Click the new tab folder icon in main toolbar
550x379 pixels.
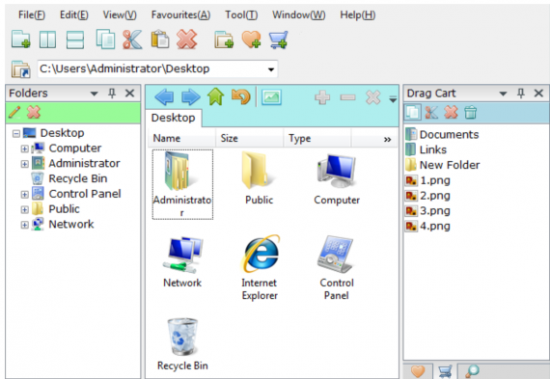click(x=21, y=39)
